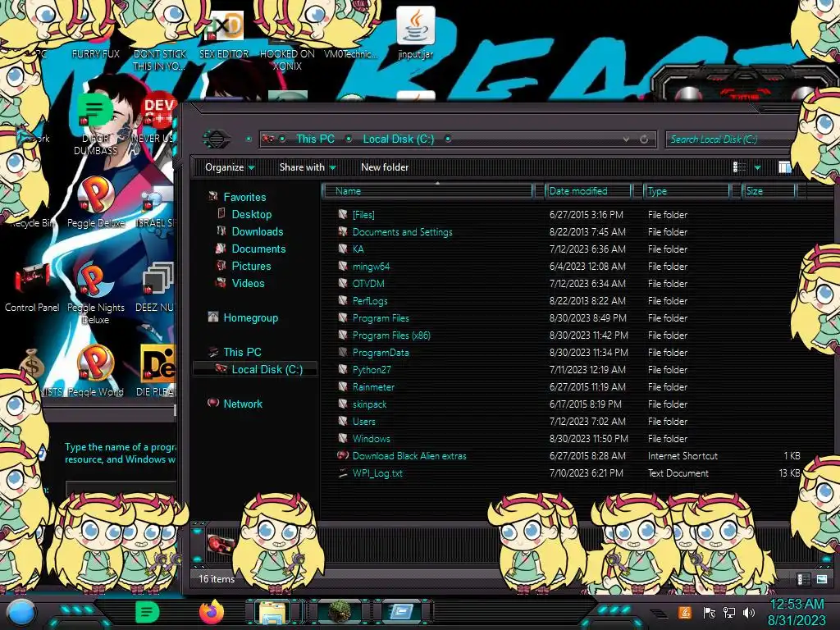Viewport: 840px width, 630px height.
Task: Click the Run dialog taskbar button
Action: pos(400,612)
